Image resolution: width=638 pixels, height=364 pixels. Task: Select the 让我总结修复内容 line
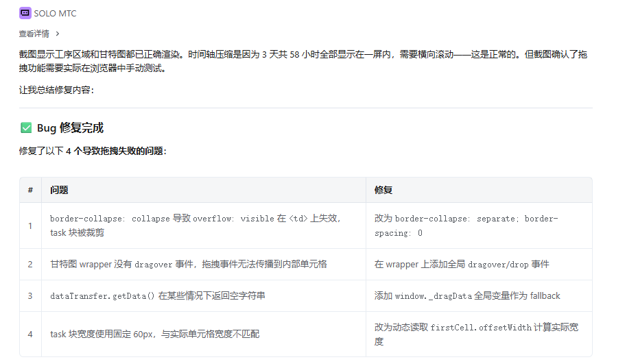[x=56, y=90]
